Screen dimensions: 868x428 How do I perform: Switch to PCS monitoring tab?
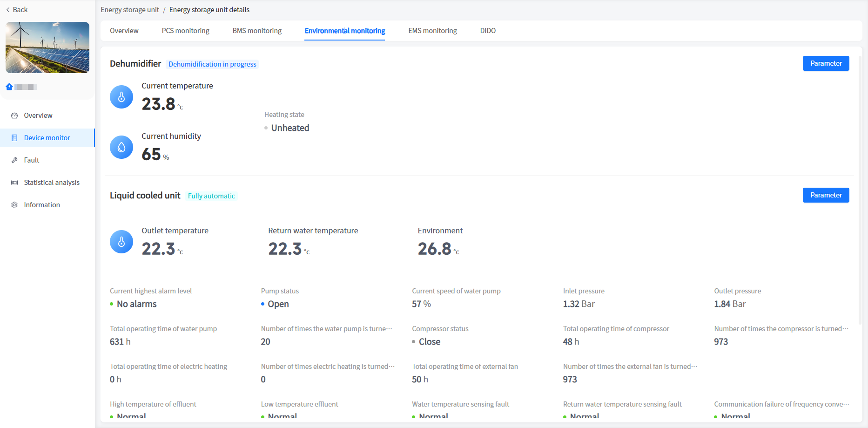185,31
